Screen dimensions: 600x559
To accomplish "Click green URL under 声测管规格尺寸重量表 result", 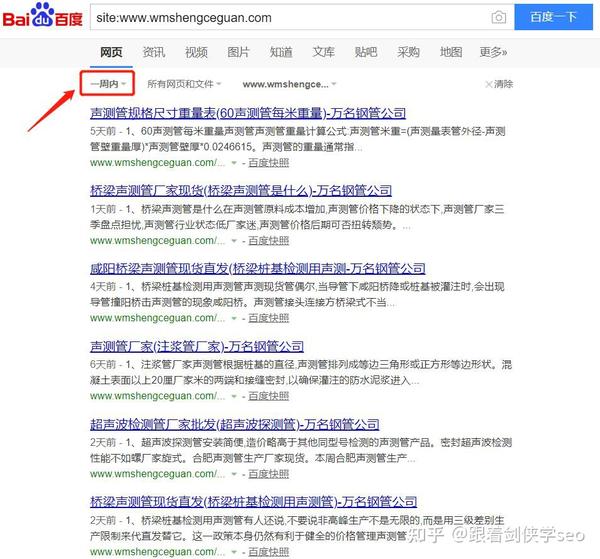I will coord(158,163).
